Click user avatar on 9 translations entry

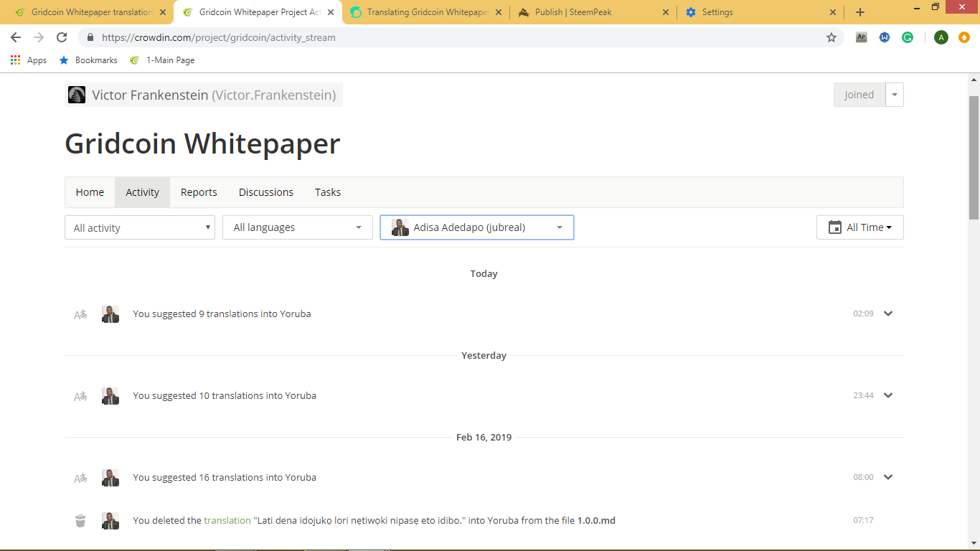tap(110, 314)
